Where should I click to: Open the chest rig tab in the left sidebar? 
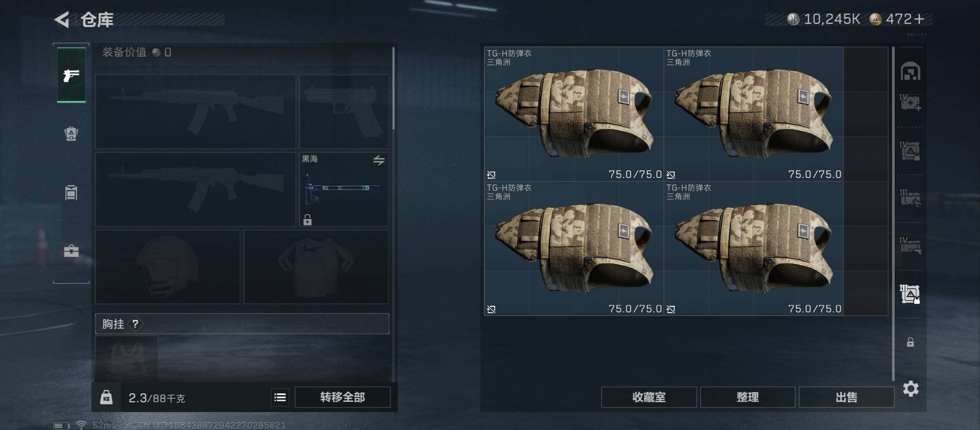(71, 192)
